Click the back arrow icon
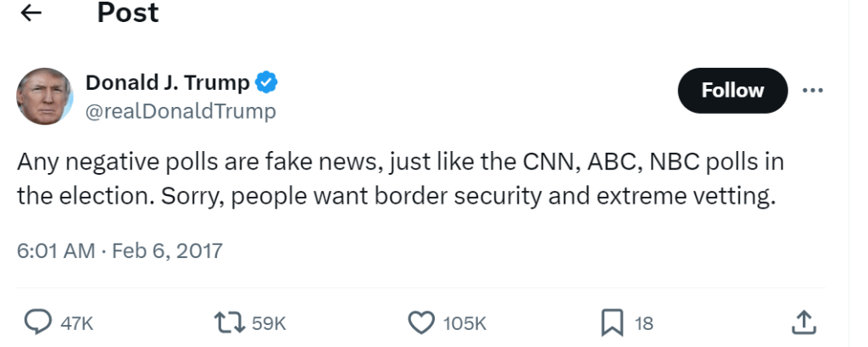Screen dimensions: 868x347 (x=31, y=14)
